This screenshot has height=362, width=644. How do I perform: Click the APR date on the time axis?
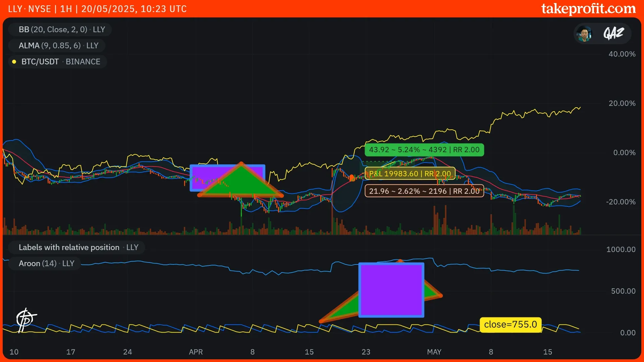click(x=196, y=352)
